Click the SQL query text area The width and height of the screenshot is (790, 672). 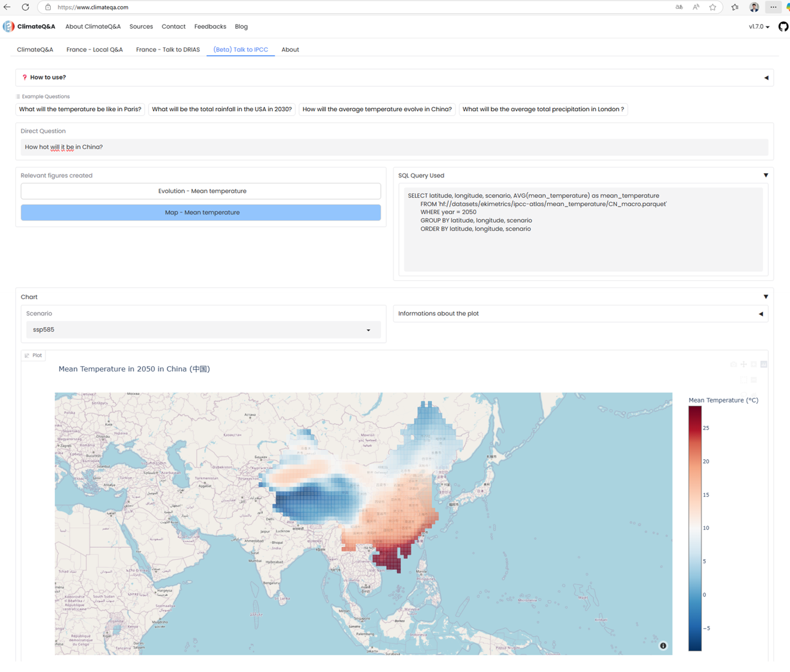pos(583,229)
